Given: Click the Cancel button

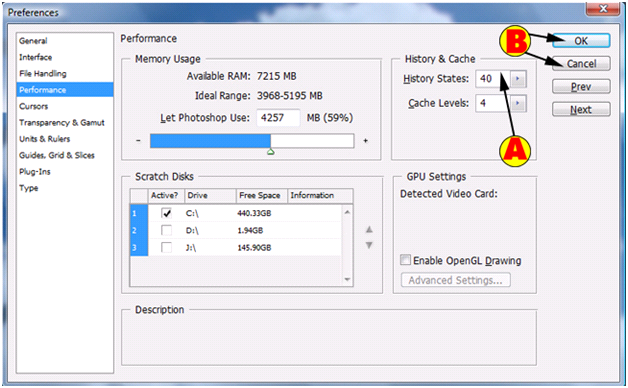Looking at the screenshot, I should [x=581, y=64].
